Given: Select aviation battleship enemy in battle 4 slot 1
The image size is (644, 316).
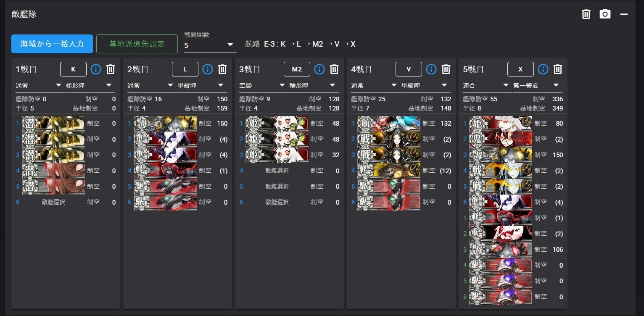Looking at the screenshot, I should click(389, 124).
